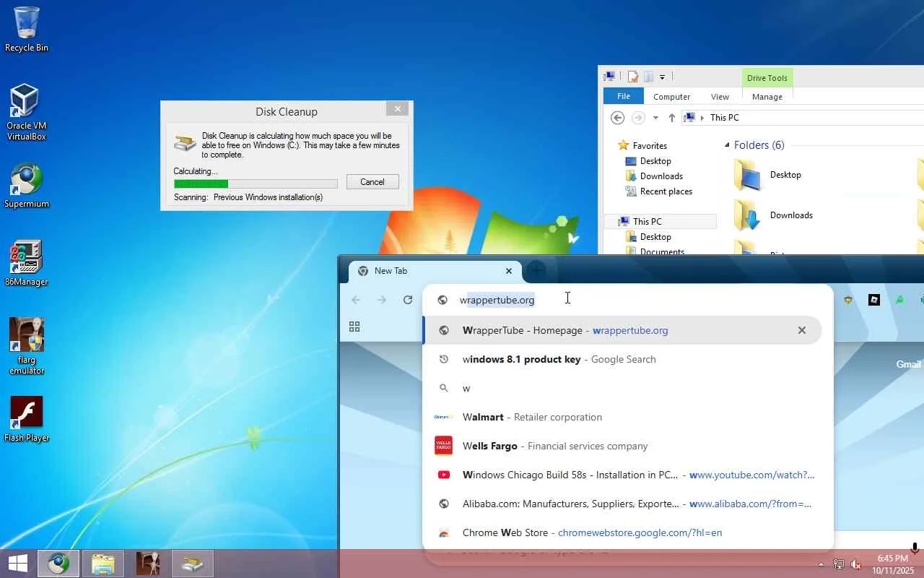Open the Flash Player desktop icon
924x578 pixels.
(27, 419)
